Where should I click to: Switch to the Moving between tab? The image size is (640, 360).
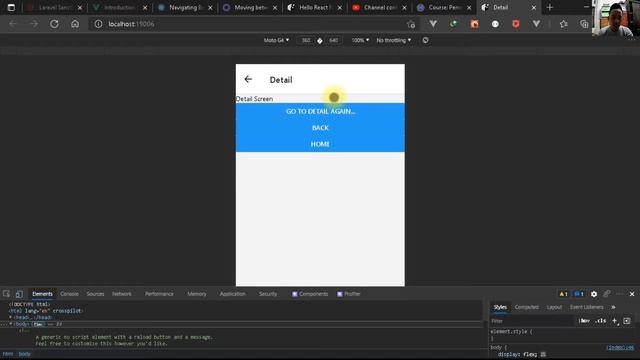click(249, 7)
